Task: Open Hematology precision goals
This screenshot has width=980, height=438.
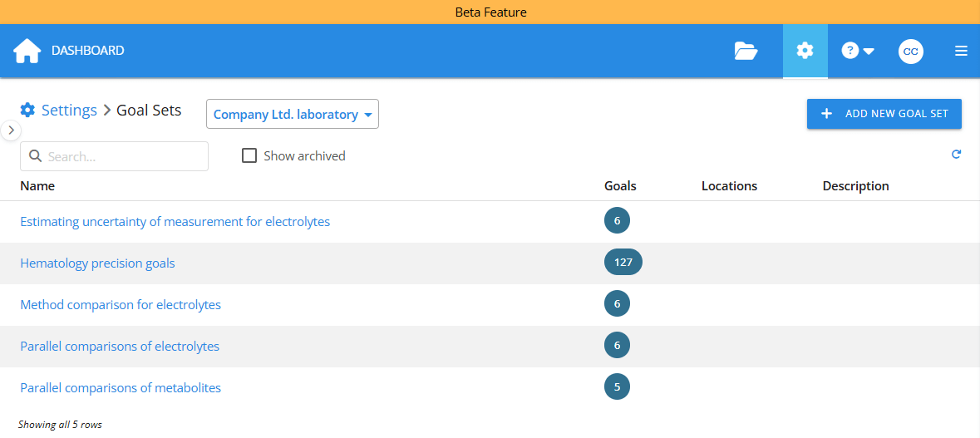Action: 97,263
